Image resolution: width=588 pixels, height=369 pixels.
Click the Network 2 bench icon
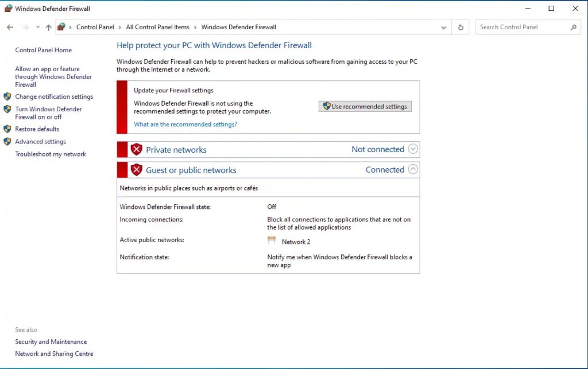pos(272,241)
